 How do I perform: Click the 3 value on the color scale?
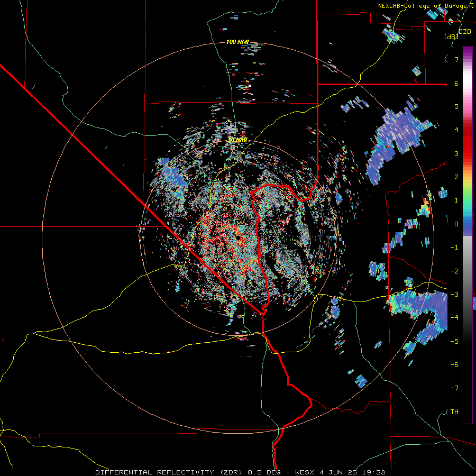[x=456, y=153]
